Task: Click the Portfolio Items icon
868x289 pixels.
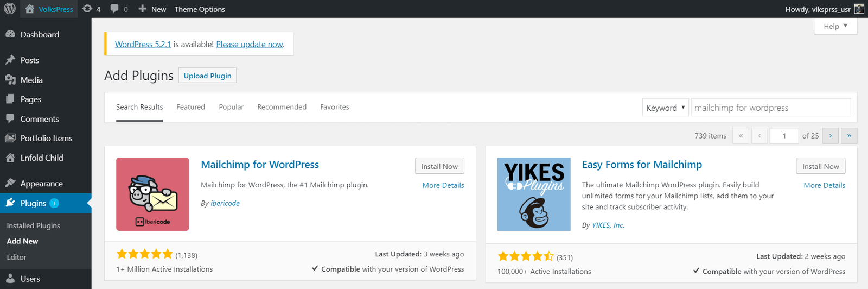Action: (10, 138)
